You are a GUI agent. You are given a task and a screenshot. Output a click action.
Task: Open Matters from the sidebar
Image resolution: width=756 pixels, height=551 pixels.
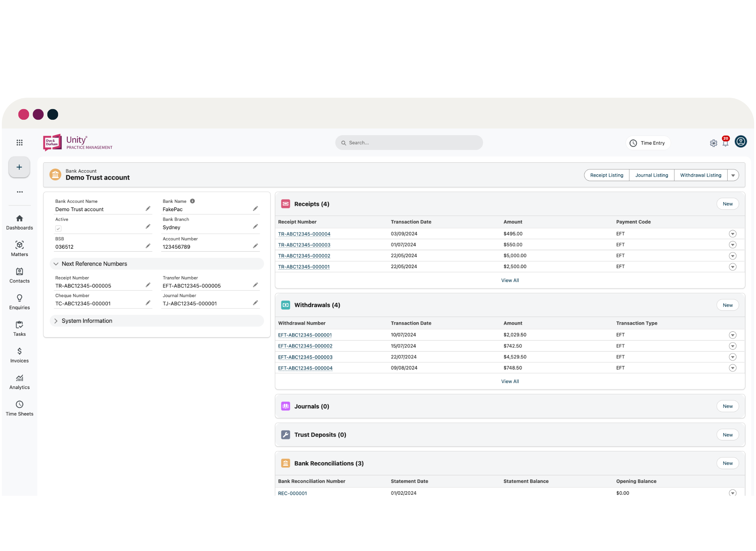tap(19, 249)
